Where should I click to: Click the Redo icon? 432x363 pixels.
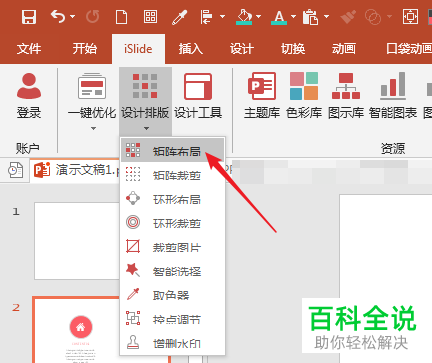(92, 16)
